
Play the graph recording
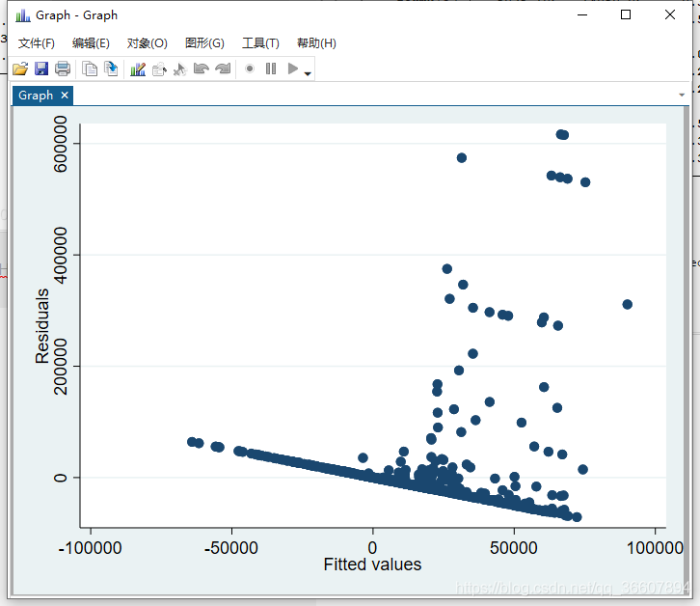pyautogui.click(x=293, y=69)
